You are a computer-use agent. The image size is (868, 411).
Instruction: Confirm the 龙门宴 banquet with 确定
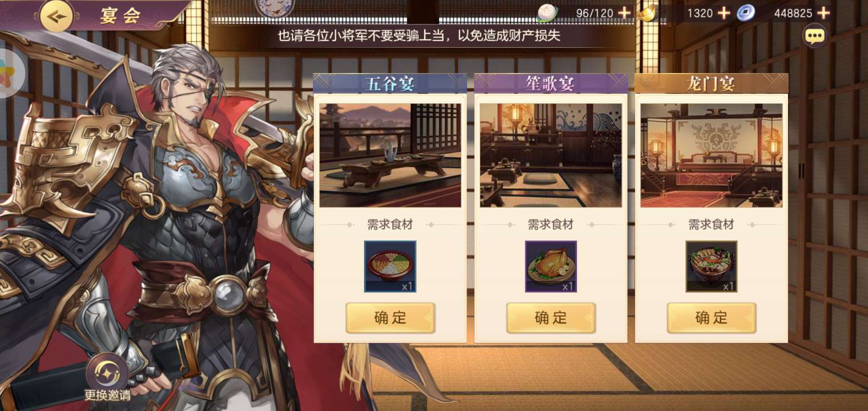point(711,318)
